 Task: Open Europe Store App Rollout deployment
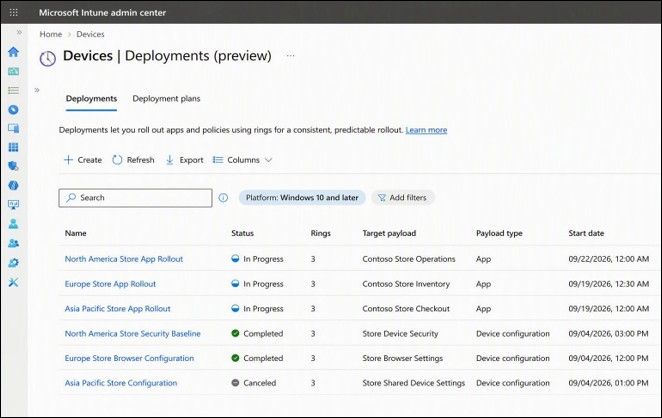[x=110, y=284]
